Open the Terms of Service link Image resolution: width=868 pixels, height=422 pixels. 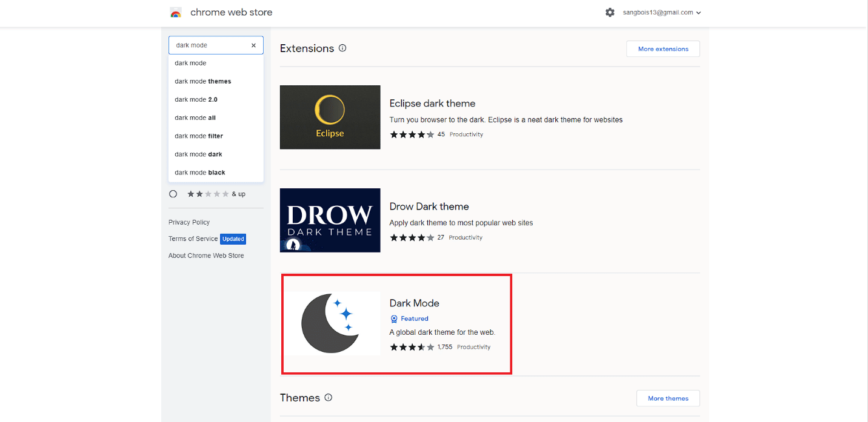pyautogui.click(x=193, y=239)
